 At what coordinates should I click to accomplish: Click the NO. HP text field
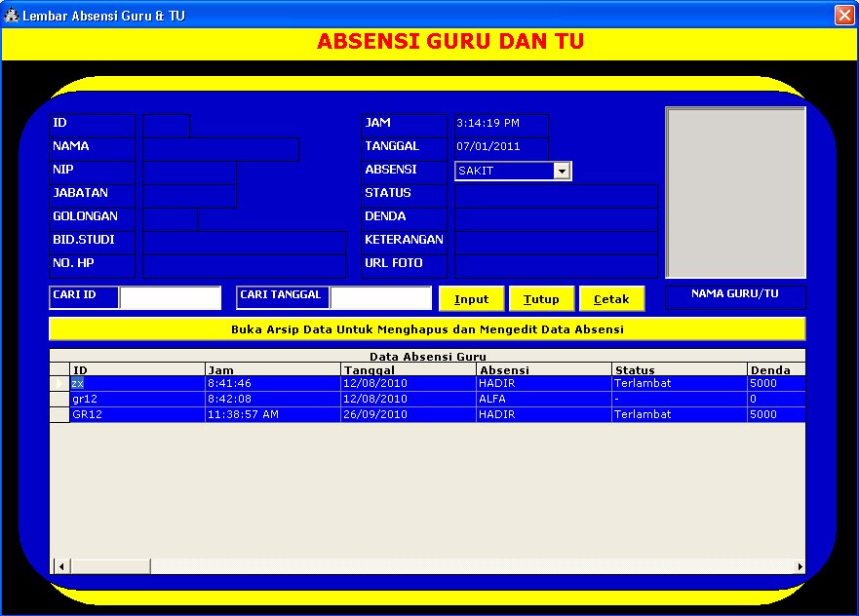click(245, 266)
